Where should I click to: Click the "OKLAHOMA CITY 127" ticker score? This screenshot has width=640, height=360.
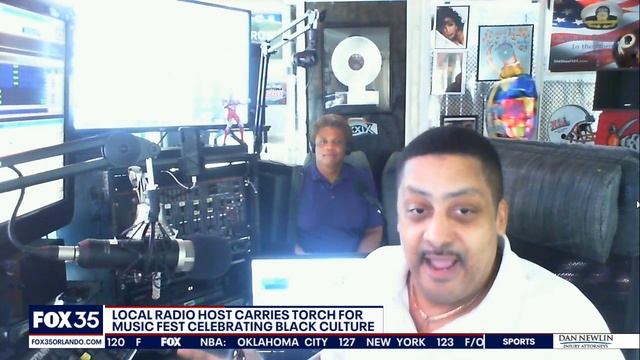(296, 342)
